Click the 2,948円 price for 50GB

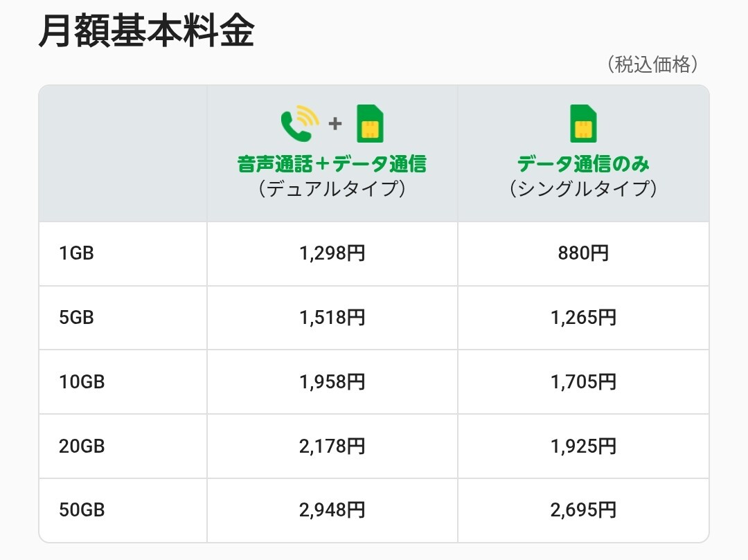click(x=332, y=511)
